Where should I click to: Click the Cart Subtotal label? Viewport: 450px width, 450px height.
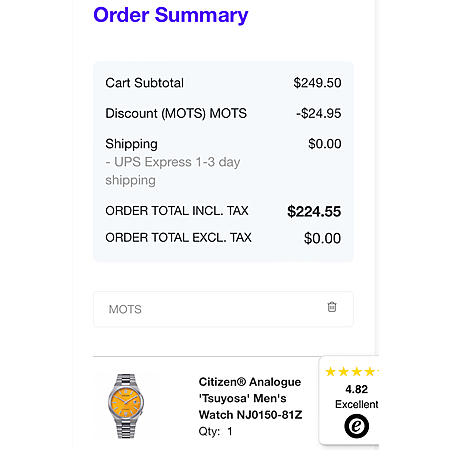click(144, 83)
